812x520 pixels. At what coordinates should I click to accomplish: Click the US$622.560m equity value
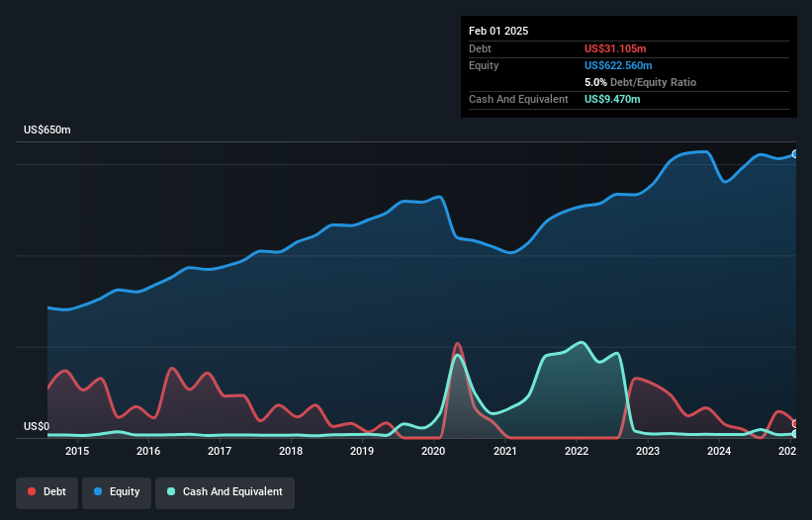pyautogui.click(x=618, y=65)
